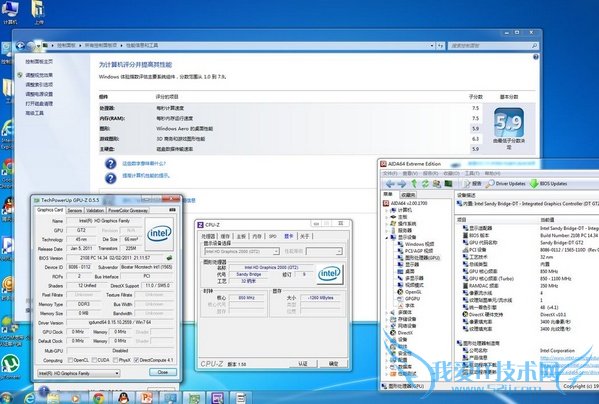Screen dimensions: 599x404
Task: Click AIDA64 refresh toolbar icon
Action: pyautogui.click(x=425, y=184)
